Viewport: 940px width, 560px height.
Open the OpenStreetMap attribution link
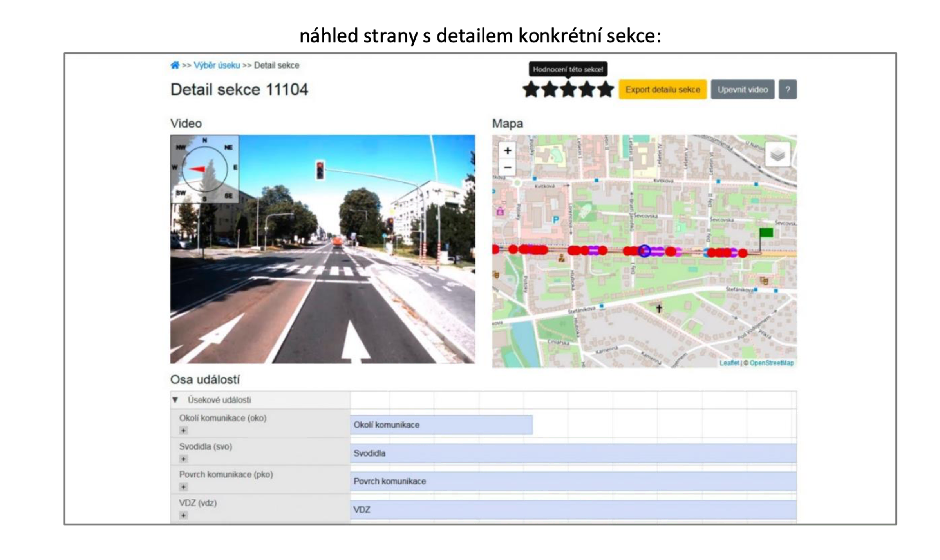[771, 363]
